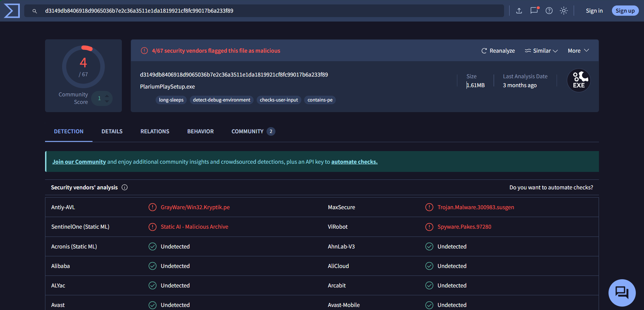The width and height of the screenshot is (644, 310).
Task: Open the notifications chat icon
Action: click(534, 11)
